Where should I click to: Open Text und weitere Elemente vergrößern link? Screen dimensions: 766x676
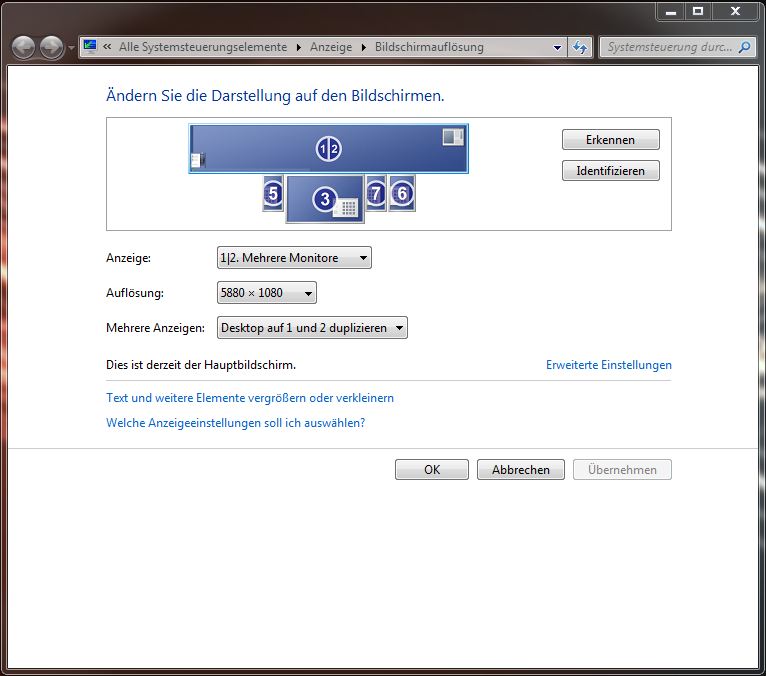250,398
